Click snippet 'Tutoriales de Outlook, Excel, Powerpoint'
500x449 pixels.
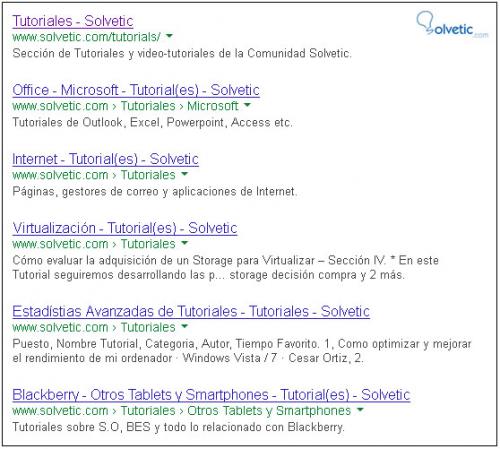pos(152,122)
